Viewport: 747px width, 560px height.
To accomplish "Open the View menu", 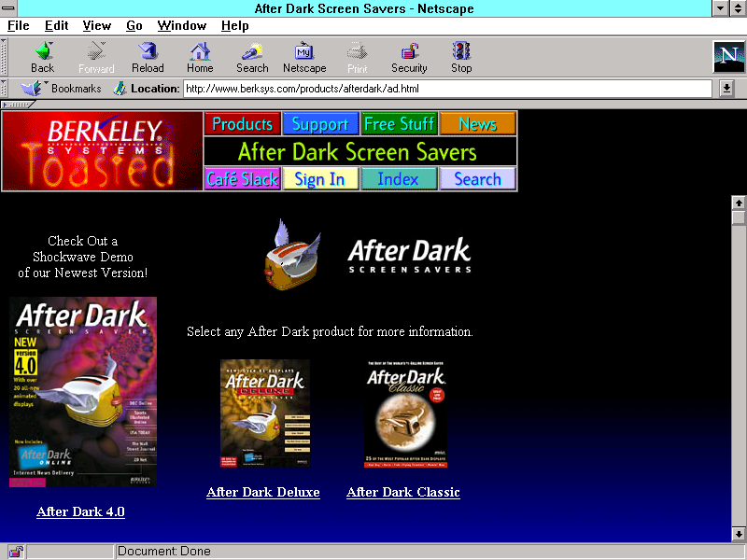I will coord(97,26).
